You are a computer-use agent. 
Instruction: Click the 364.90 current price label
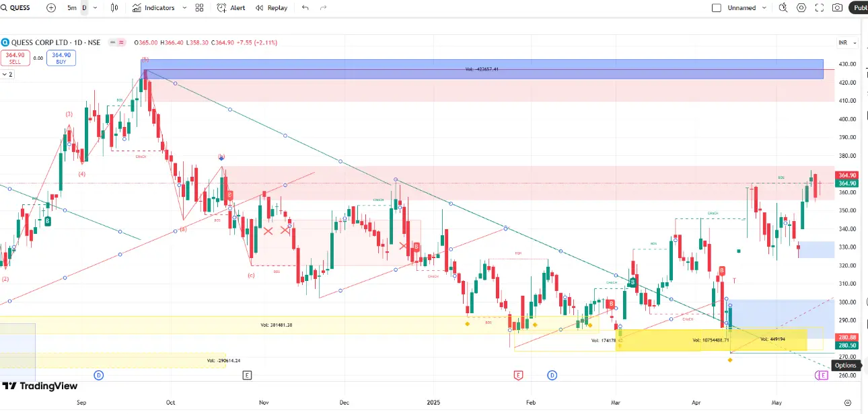click(846, 175)
